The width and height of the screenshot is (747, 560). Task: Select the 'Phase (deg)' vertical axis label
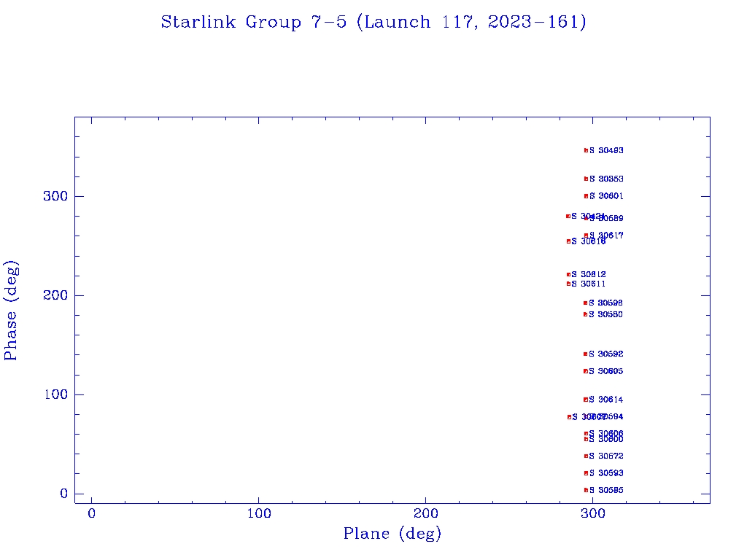point(11,311)
